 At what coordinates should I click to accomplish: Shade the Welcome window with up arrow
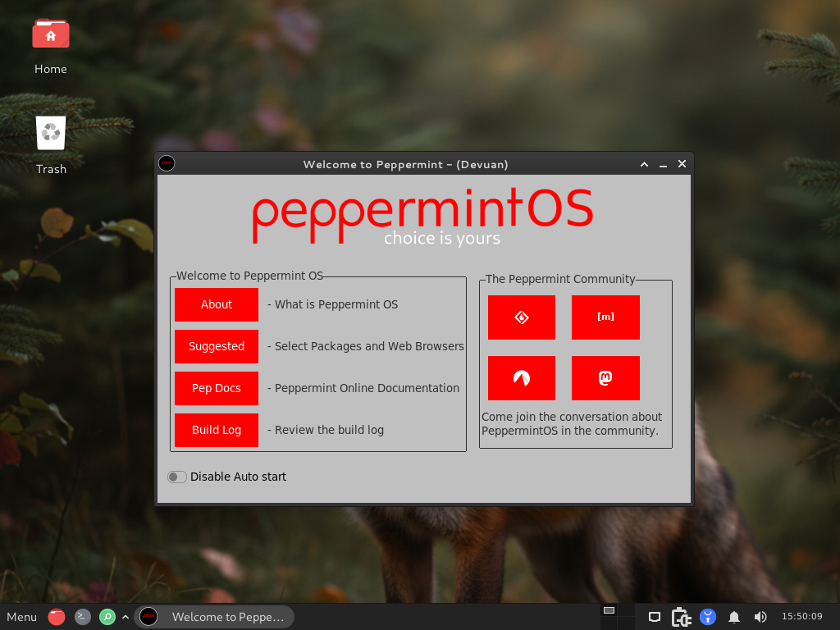(x=645, y=164)
